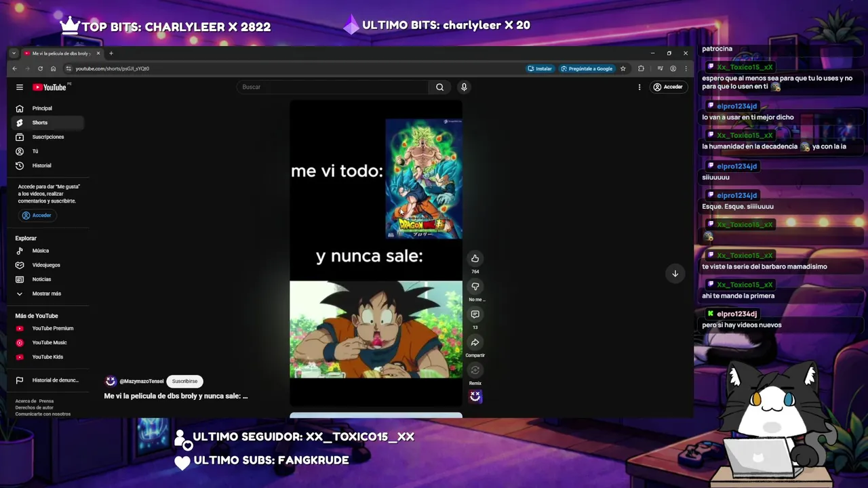The image size is (868, 488).
Task: Open browser extensions puzzle icon
Action: [x=641, y=68]
